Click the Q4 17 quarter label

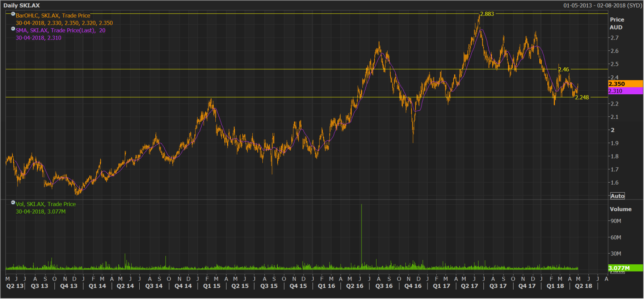[527, 286]
